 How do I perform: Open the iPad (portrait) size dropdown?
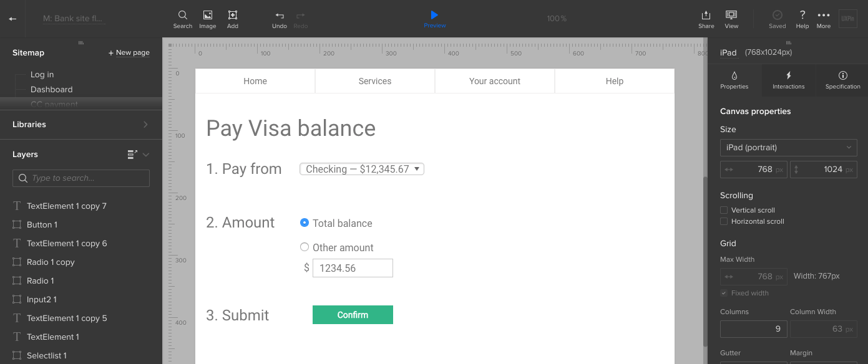pos(788,148)
